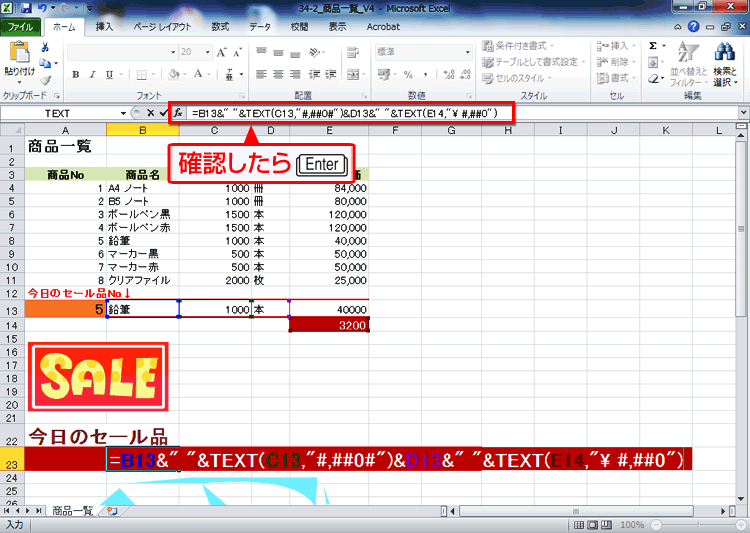Image resolution: width=750 pixels, height=533 pixels.
Task: Select the 商品一覧 sheet tab
Action: 72,511
